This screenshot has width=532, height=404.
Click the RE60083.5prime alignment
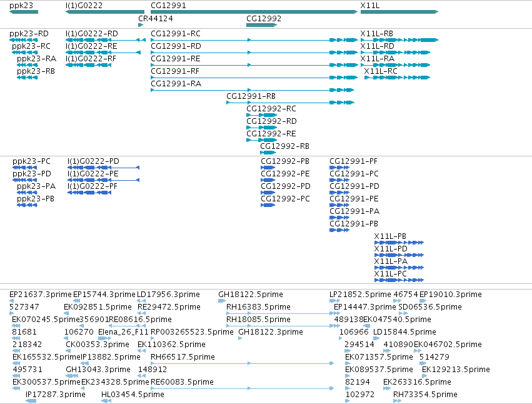click(243, 389)
